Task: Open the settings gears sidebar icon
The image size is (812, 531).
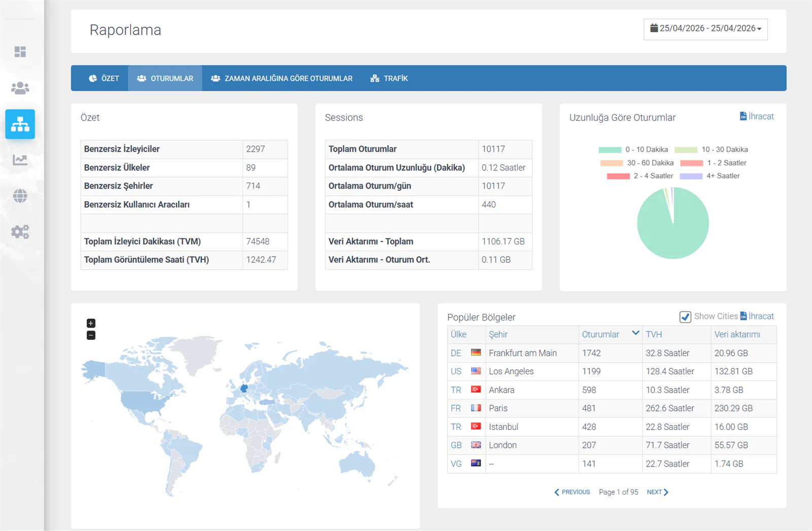Action: [x=20, y=232]
